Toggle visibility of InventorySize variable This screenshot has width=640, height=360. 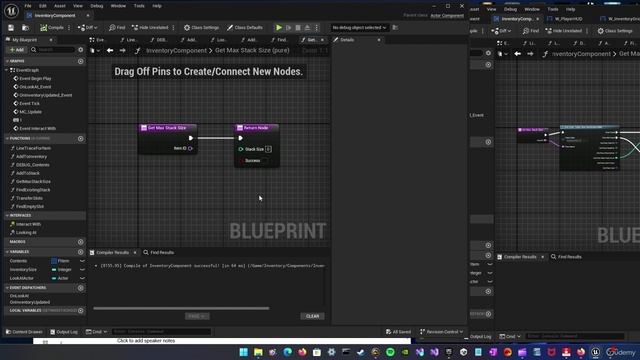(x=82, y=270)
